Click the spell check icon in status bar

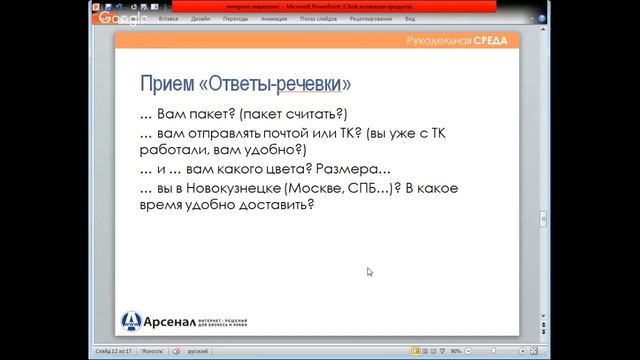coord(176,351)
